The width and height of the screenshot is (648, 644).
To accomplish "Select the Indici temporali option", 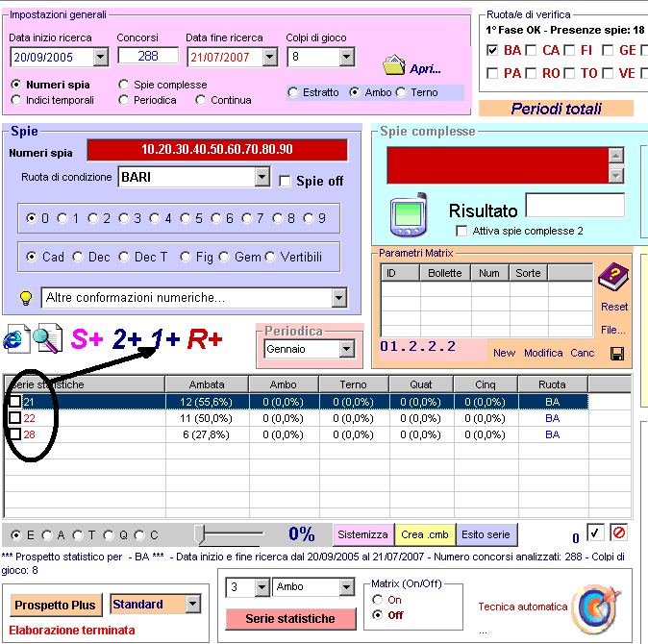I will [16, 100].
